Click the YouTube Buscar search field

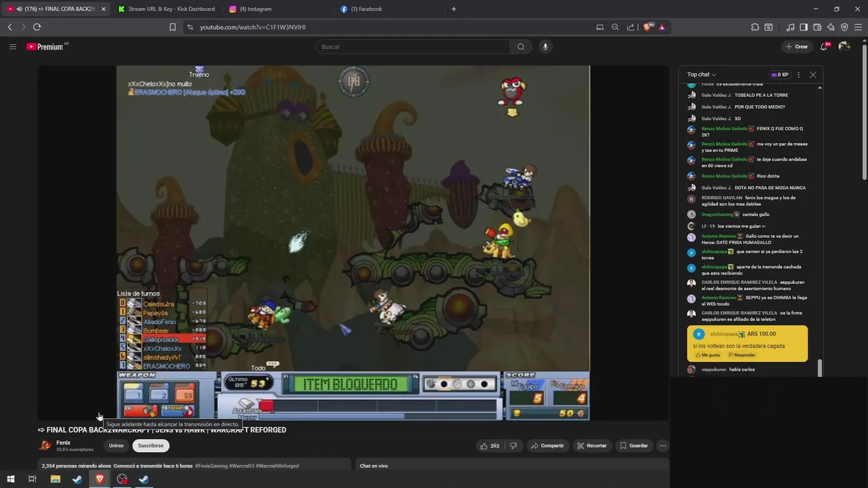[x=412, y=47]
